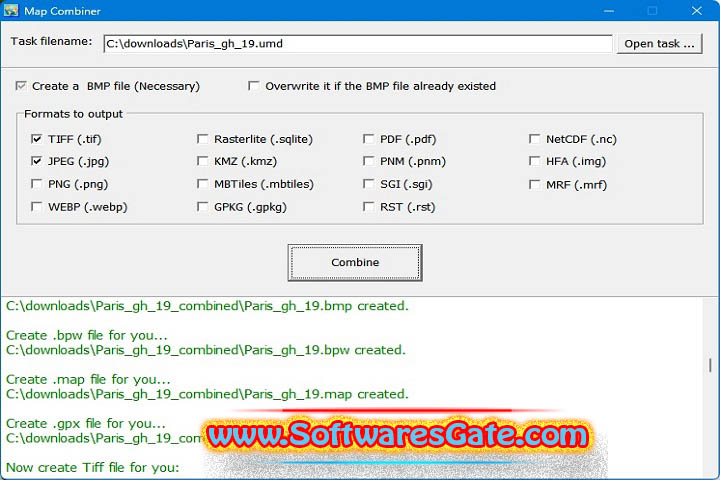
Task: Tick the HFA (.img) checkbox
Action: pos(534,161)
